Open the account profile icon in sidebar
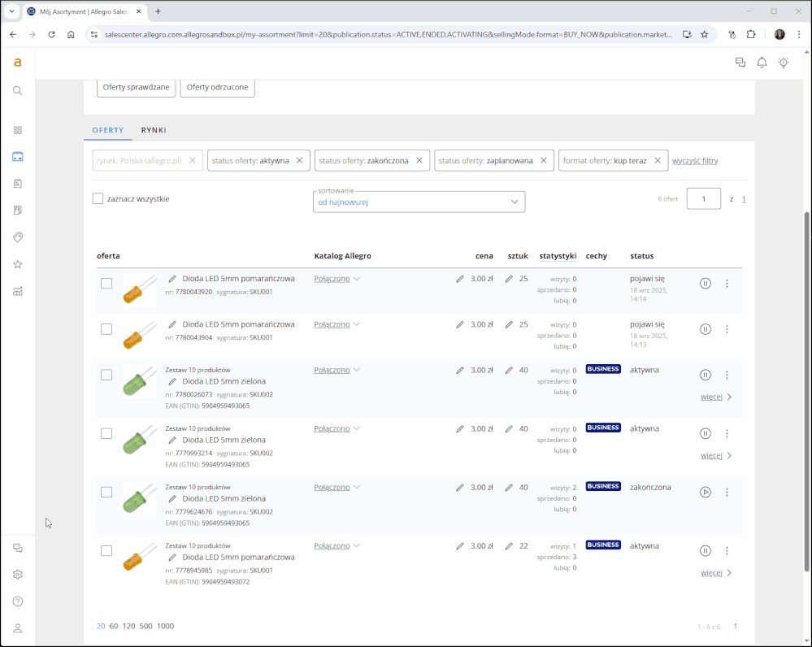812x647 pixels. coord(18,628)
